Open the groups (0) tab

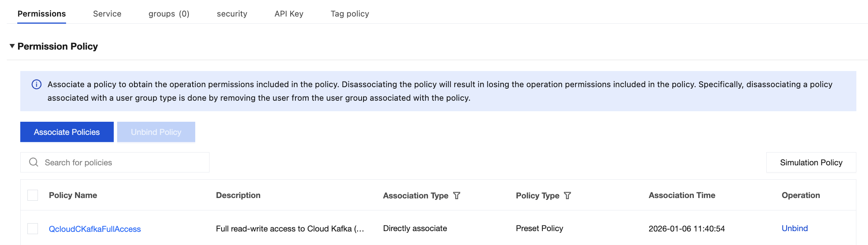(x=169, y=14)
